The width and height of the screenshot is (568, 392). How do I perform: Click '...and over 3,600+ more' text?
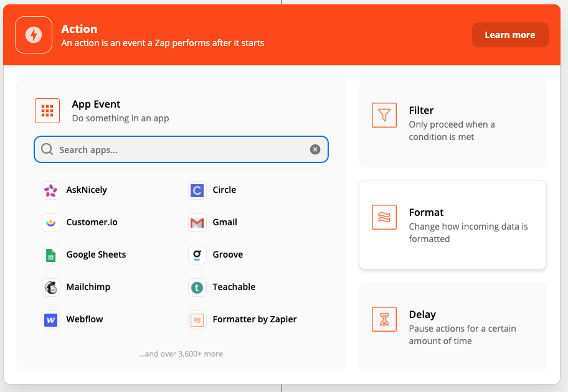[x=181, y=353]
